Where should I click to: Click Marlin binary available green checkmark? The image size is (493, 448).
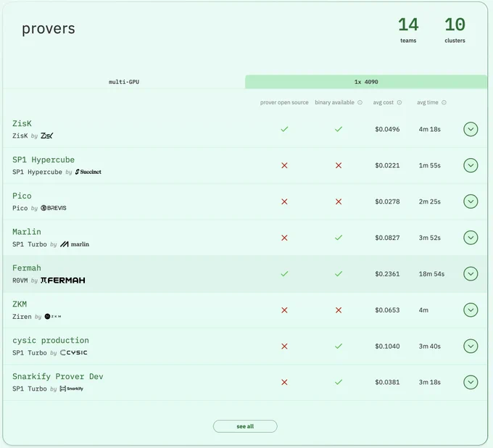pos(339,238)
